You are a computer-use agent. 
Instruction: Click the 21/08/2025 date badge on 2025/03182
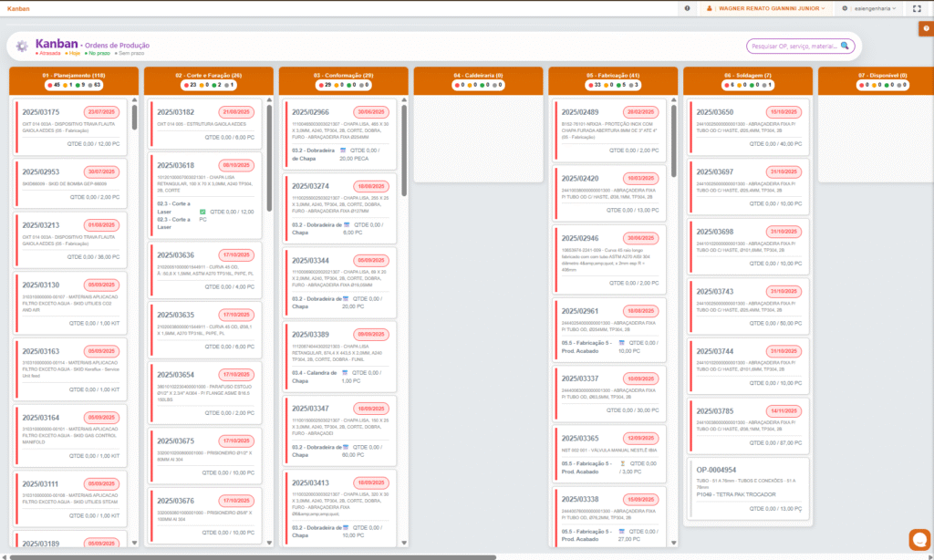pos(236,112)
